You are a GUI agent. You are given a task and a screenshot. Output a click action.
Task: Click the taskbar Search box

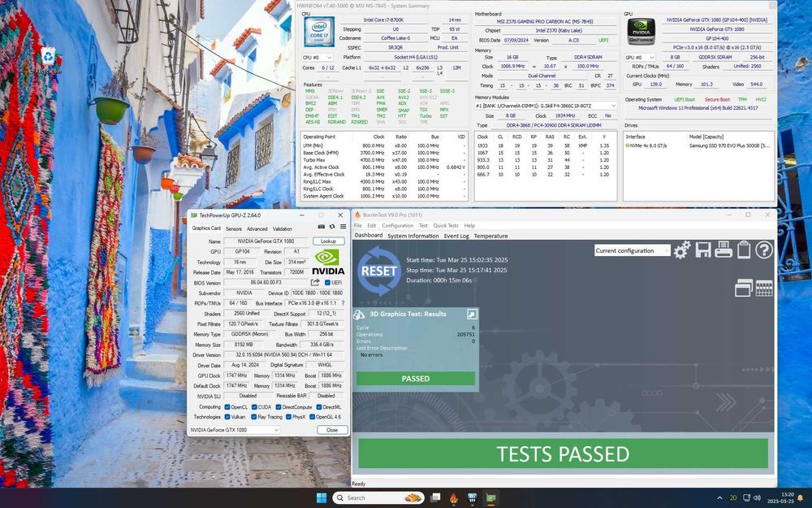378,498
